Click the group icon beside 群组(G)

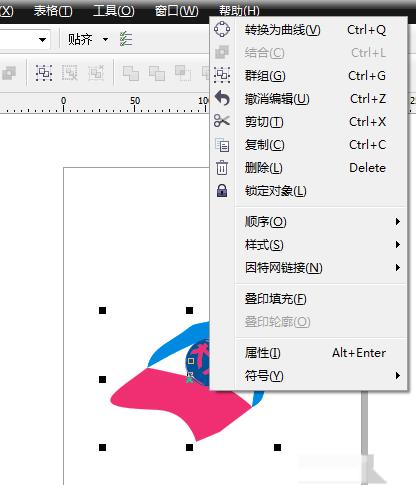click(x=222, y=75)
